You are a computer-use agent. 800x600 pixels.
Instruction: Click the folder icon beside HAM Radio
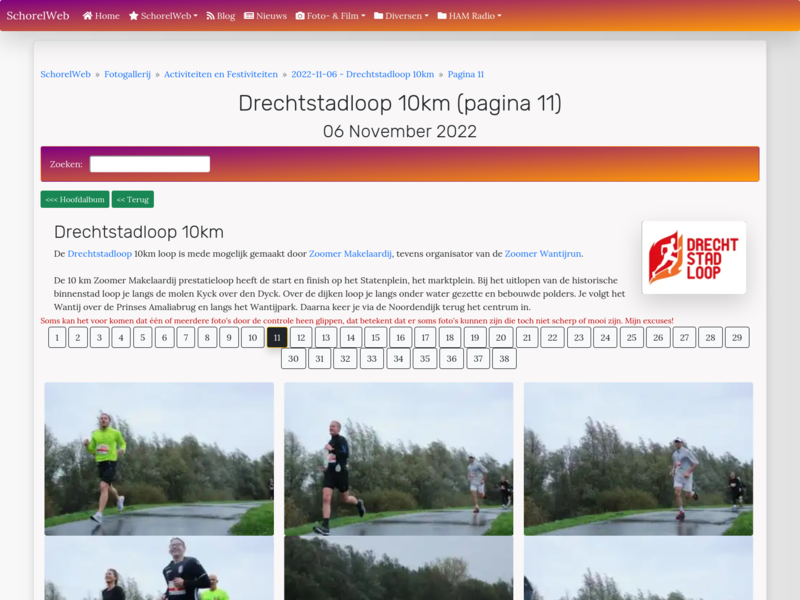[x=442, y=16]
